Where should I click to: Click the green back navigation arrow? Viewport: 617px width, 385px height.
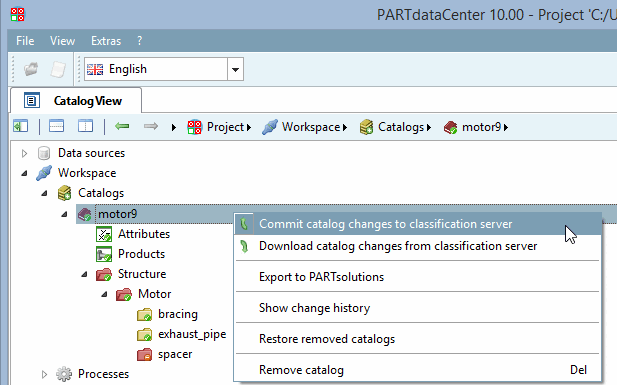coord(122,126)
